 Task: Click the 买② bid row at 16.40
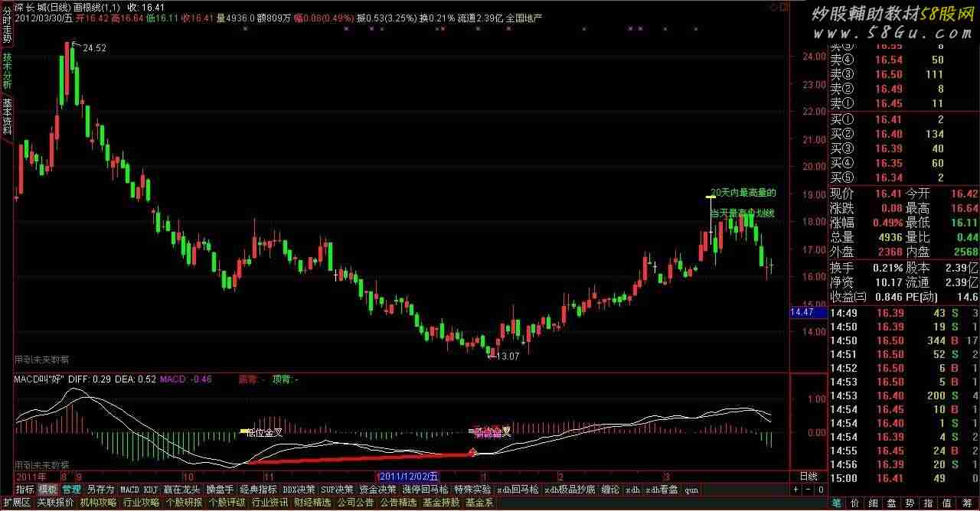(x=904, y=134)
